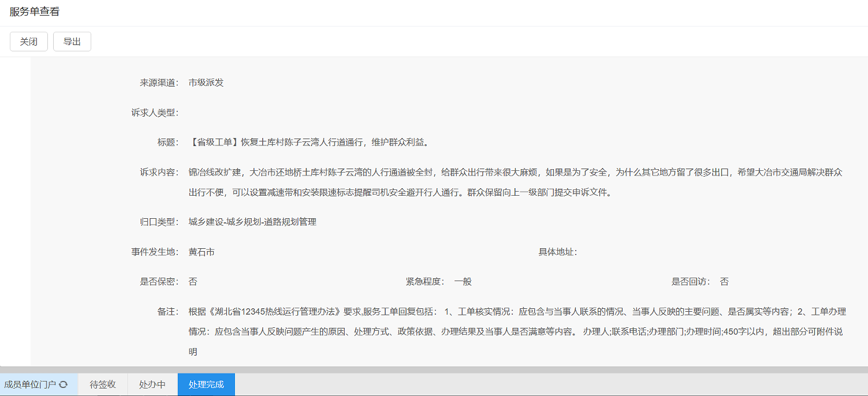Click the 城乡建设-城乡规划-道路规划管理 category value
Screen dimensions: 868x396
pos(252,222)
